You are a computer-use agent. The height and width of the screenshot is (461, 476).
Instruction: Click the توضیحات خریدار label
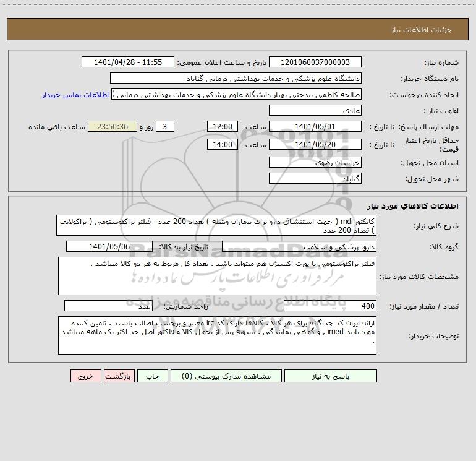(x=433, y=336)
